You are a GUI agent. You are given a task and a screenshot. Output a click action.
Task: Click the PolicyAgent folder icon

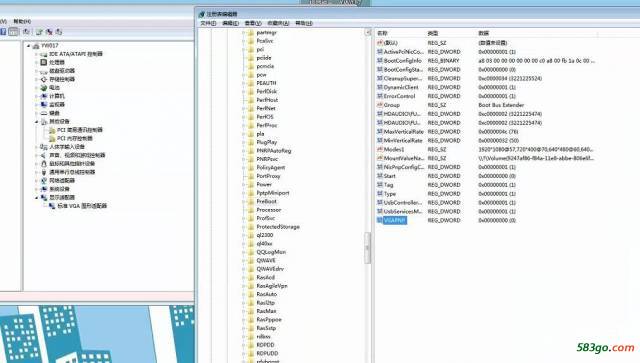(251, 167)
